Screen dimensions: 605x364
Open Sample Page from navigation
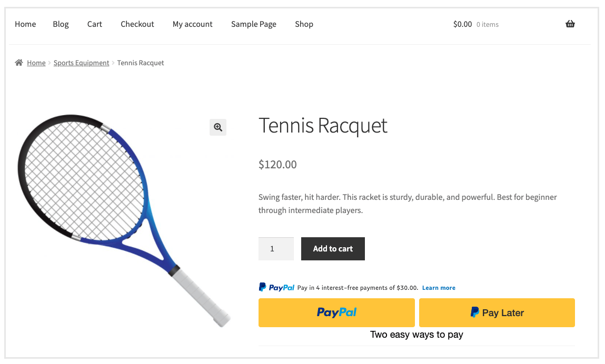254,24
